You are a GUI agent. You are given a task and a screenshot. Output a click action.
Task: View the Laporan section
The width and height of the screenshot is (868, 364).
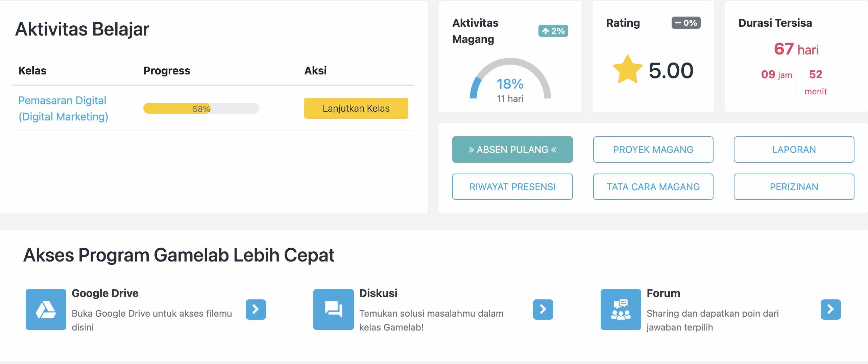coord(794,149)
